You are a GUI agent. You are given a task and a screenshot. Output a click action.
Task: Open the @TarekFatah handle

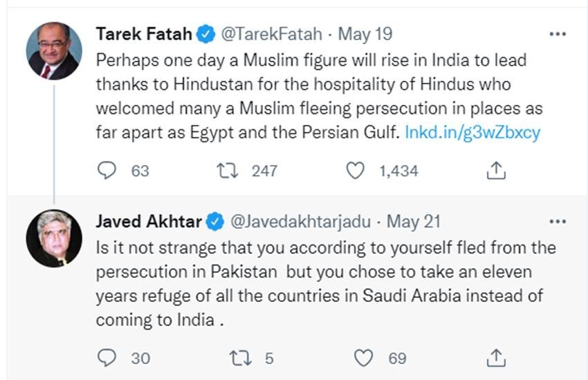(271, 34)
